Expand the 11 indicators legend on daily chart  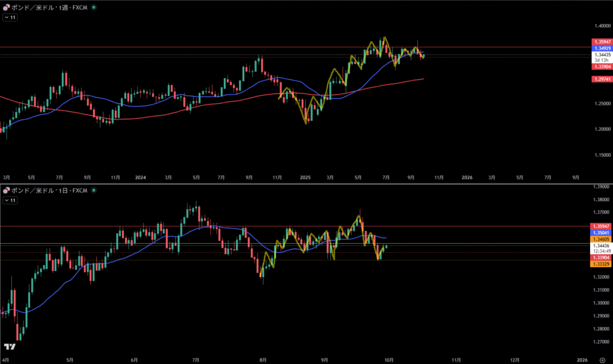pos(10,200)
